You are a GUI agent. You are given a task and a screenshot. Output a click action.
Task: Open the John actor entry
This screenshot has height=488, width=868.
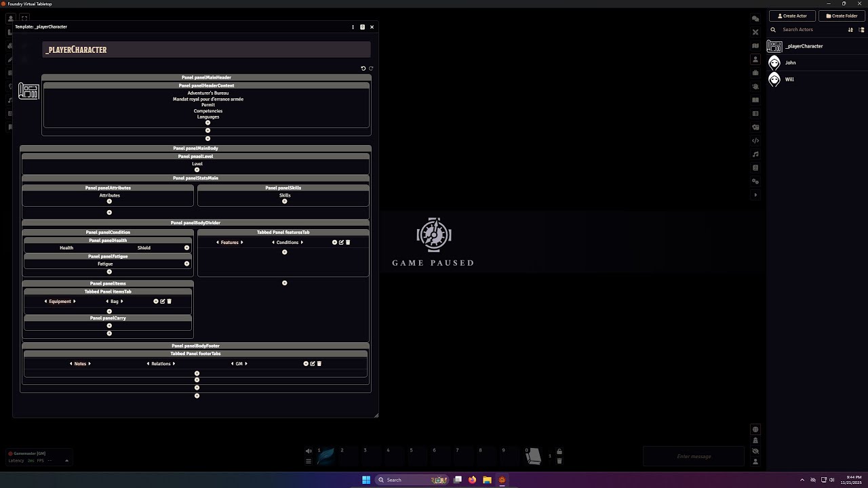click(816, 62)
